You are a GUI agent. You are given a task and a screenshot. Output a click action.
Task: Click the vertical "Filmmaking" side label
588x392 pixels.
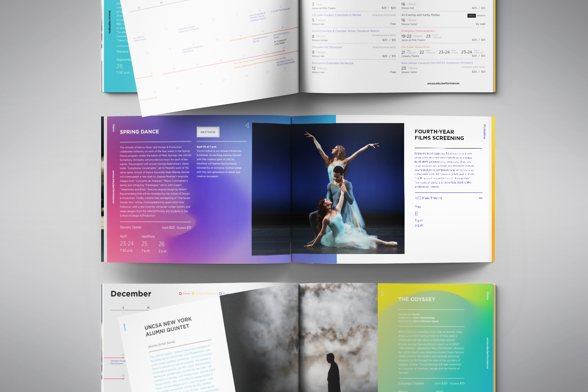pyautogui.click(x=485, y=132)
